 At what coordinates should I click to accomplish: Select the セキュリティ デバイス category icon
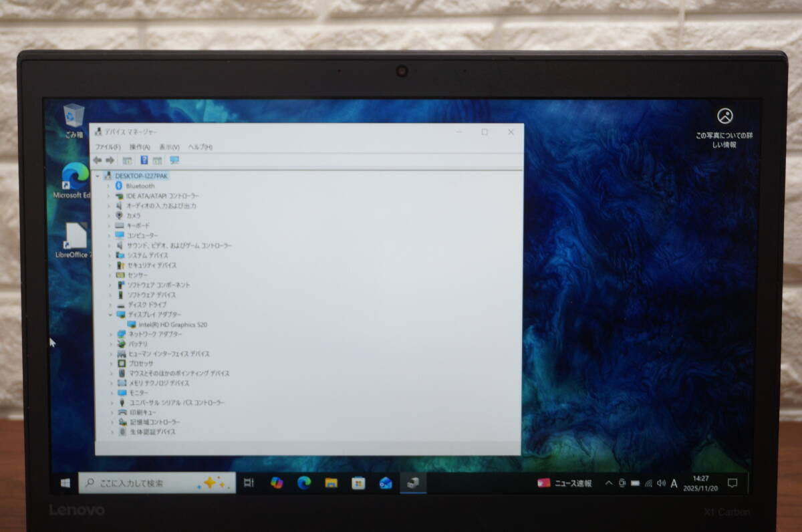[120, 265]
